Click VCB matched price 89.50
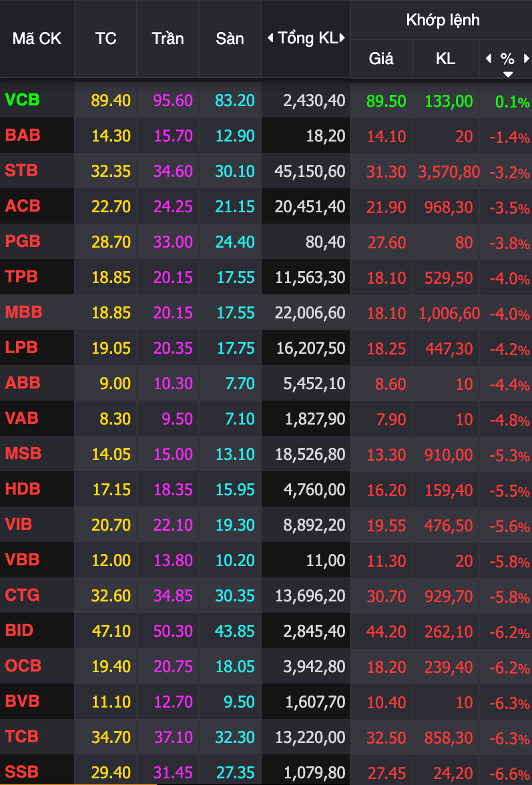The height and width of the screenshot is (785, 532). click(x=386, y=101)
